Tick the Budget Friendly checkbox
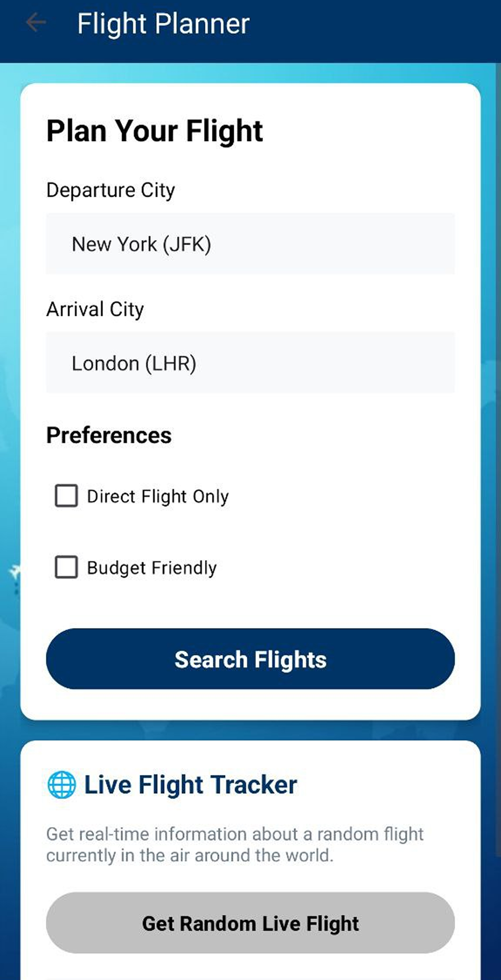Image resolution: width=501 pixels, height=980 pixels. pos(66,567)
